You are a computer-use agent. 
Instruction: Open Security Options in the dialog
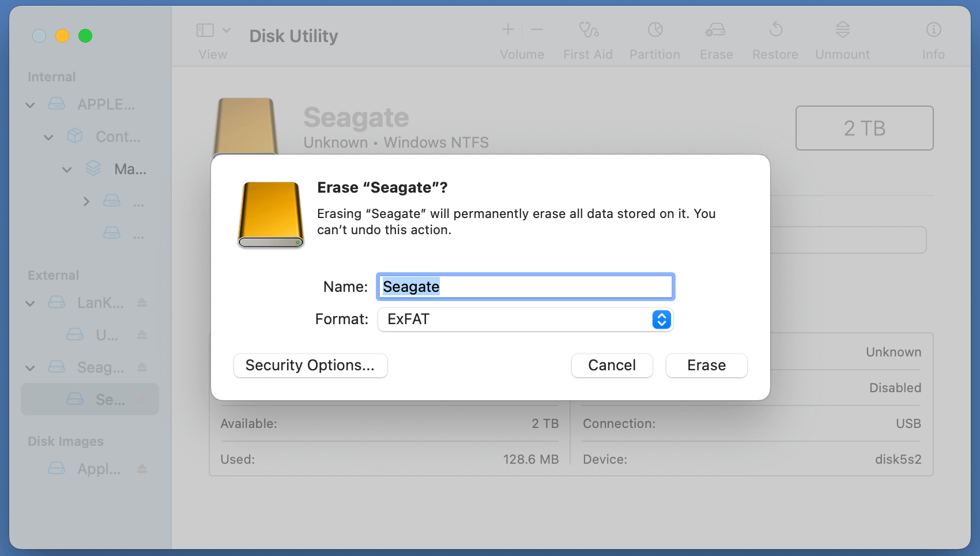(x=310, y=365)
